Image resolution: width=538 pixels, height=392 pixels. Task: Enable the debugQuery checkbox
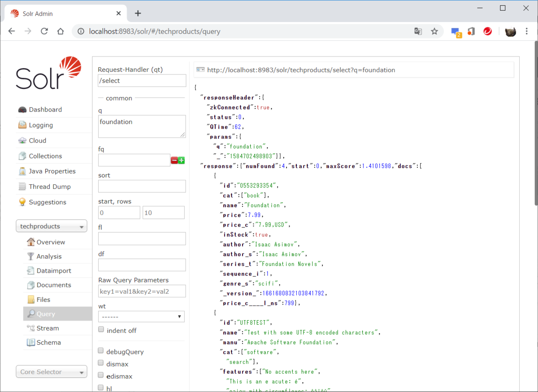101,351
